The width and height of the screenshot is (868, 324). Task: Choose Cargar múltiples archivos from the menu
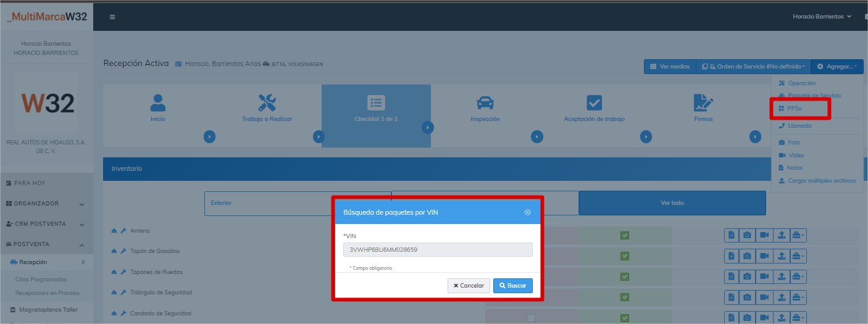coord(817,181)
